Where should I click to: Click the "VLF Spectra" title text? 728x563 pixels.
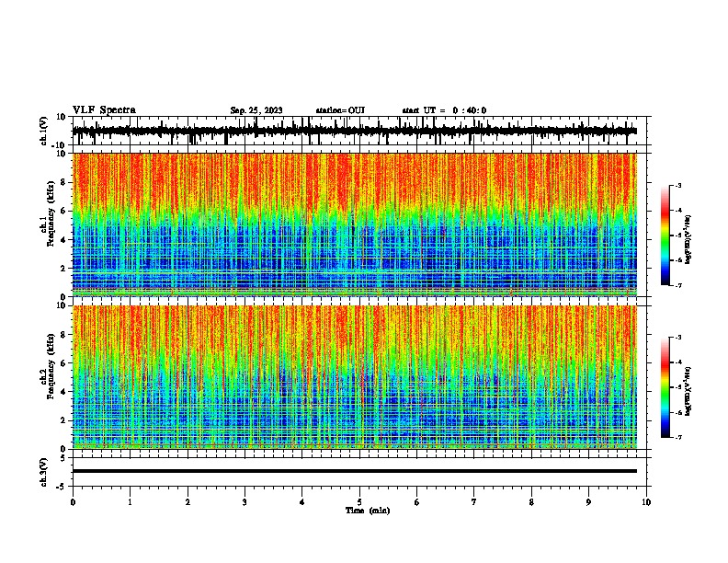point(104,110)
